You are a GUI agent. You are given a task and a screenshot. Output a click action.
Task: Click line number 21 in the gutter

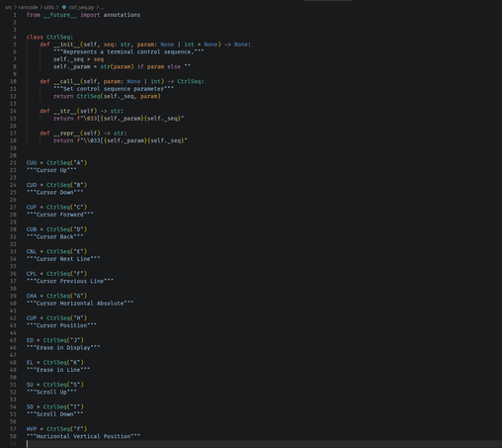(x=13, y=163)
